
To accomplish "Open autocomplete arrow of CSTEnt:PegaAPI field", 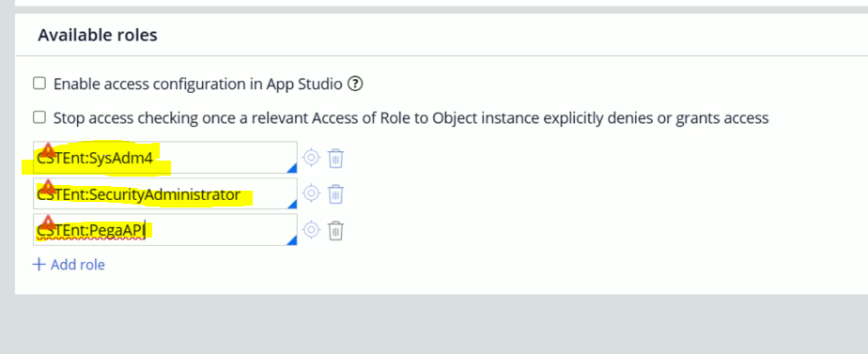I will [292, 239].
